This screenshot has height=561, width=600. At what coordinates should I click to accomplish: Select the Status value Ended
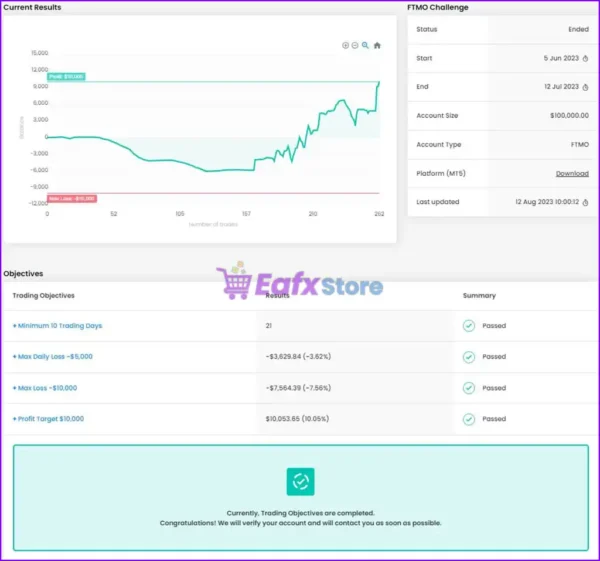click(x=579, y=29)
